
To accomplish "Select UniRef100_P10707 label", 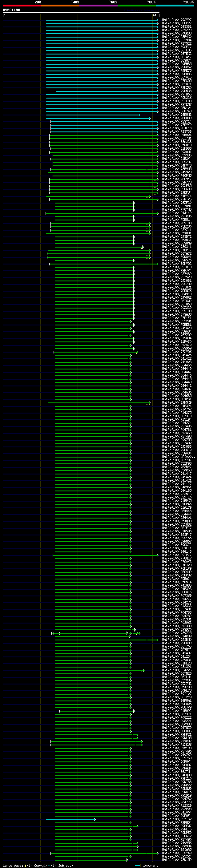I will (176, 409).
